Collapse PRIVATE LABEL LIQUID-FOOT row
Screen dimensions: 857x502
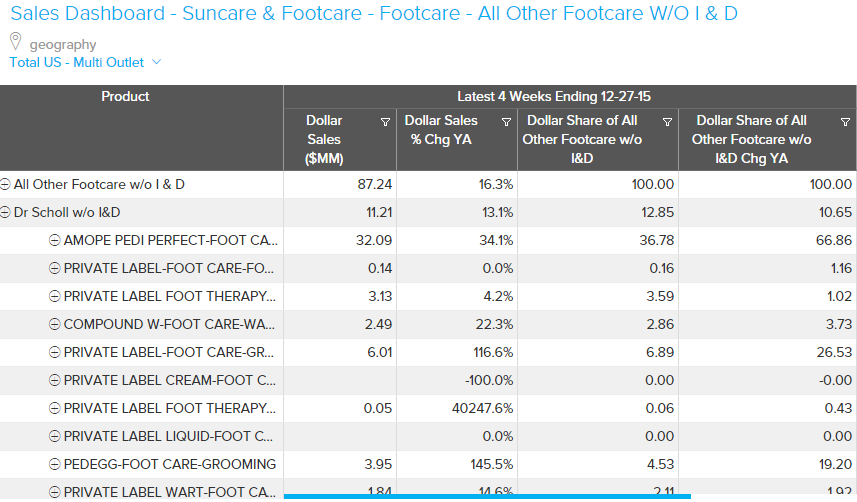pyautogui.click(x=55, y=436)
